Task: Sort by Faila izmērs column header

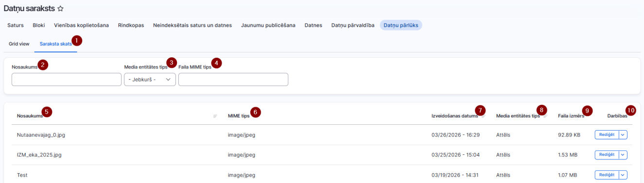Action: (x=571, y=116)
